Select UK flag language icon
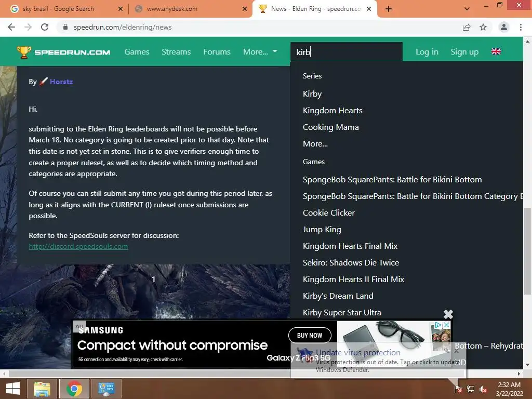The image size is (532, 399). [496, 51]
